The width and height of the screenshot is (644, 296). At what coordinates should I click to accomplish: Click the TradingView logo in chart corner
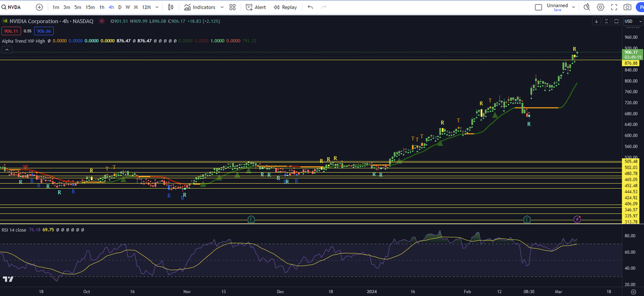(x=8, y=279)
